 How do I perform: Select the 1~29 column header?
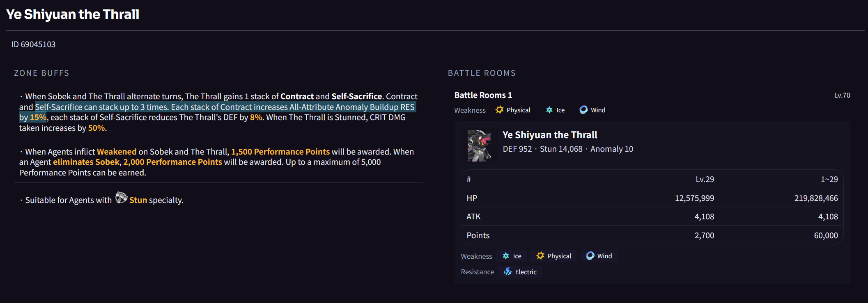pyautogui.click(x=829, y=179)
